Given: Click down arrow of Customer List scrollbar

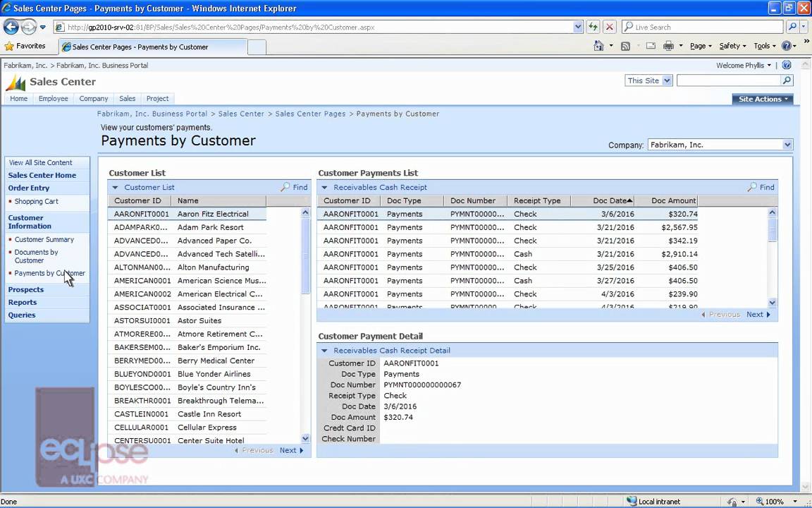Looking at the screenshot, I should [x=305, y=439].
